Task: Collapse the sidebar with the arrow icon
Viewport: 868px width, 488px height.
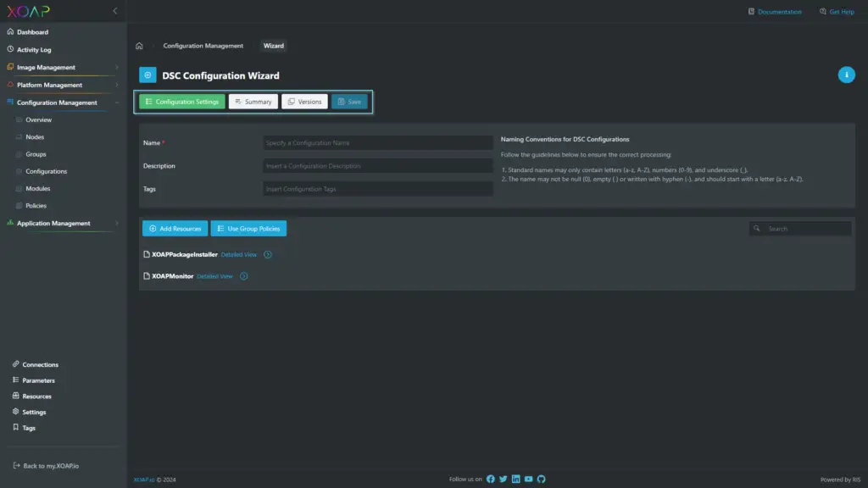Action: pos(115,10)
